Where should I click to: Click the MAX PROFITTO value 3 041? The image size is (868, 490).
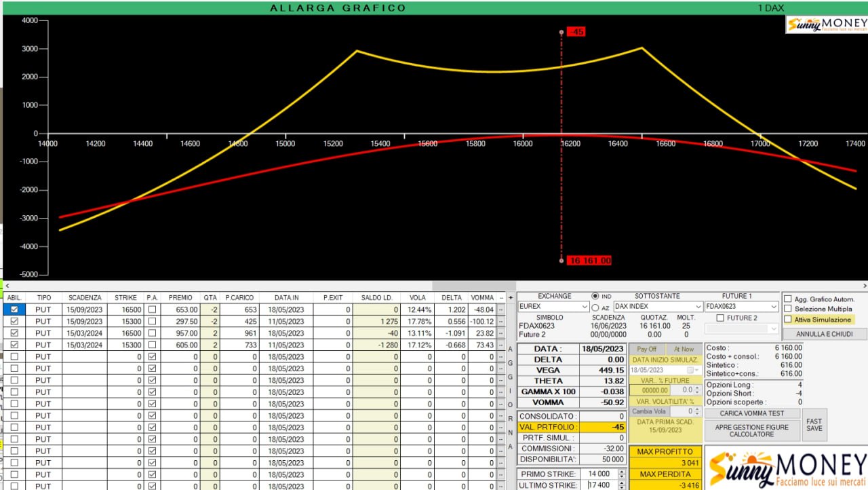pos(665,463)
